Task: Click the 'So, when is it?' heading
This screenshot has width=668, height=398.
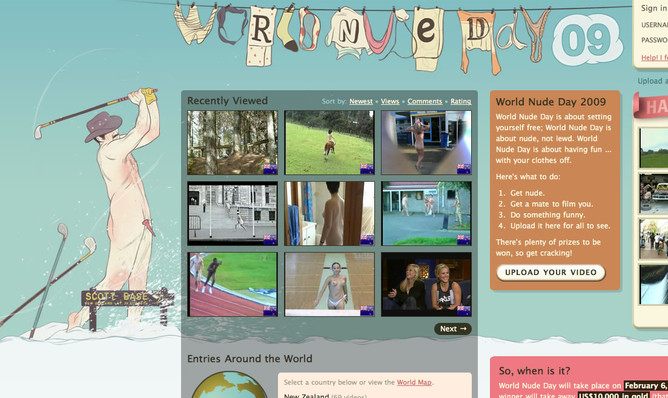Action: (534, 371)
